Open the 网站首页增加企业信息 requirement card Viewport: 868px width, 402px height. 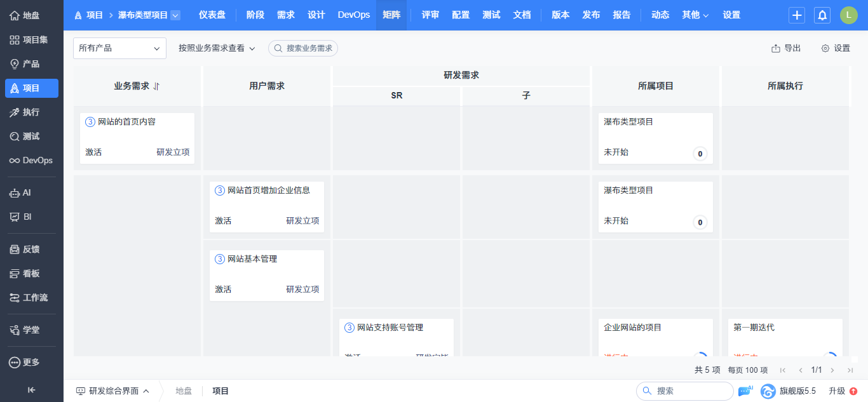tap(267, 207)
